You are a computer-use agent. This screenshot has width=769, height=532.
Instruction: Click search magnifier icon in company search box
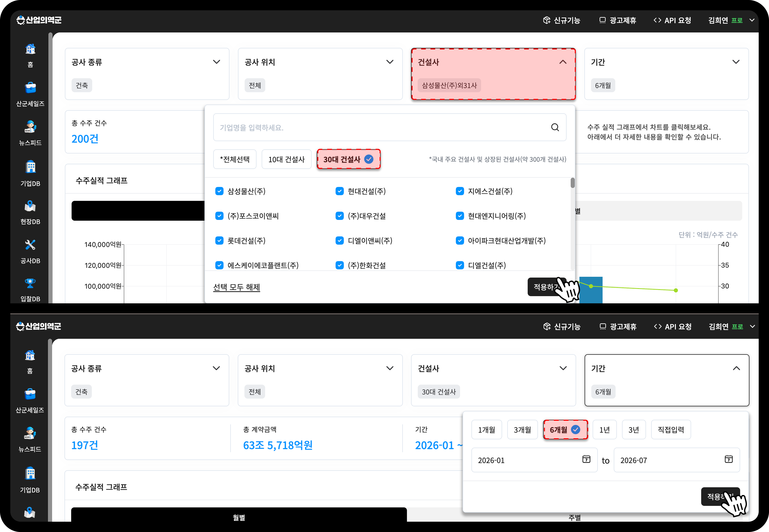pyautogui.click(x=555, y=127)
